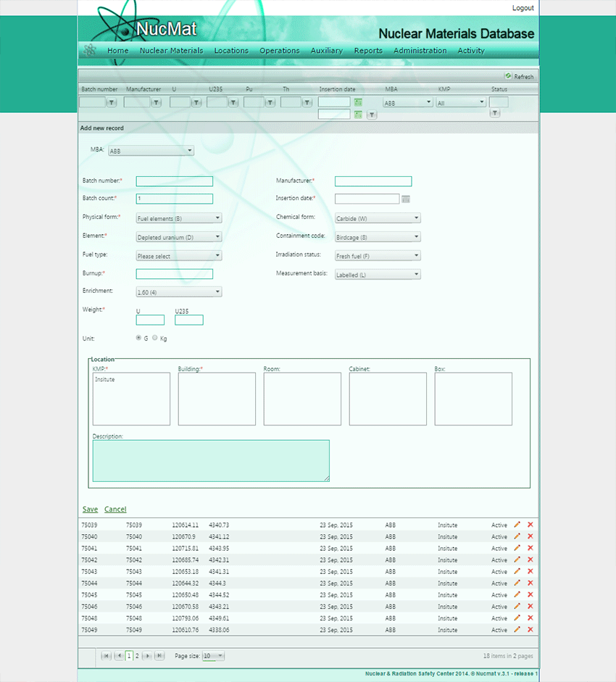Screen dimensions: 616x682
Task: Open the insertion date calendar picker in form
Action: pyautogui.click(x=406, y=199)
